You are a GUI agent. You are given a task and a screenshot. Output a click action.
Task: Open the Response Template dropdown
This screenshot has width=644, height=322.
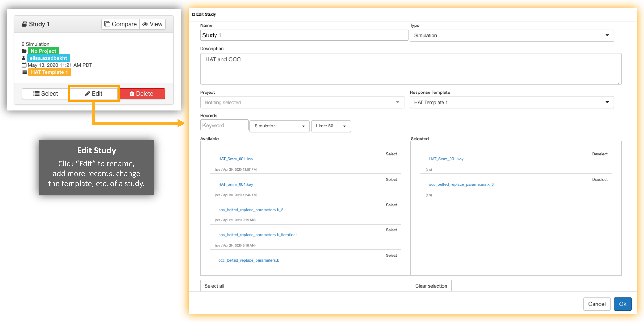pyautogui.click(x=512, y=102)
